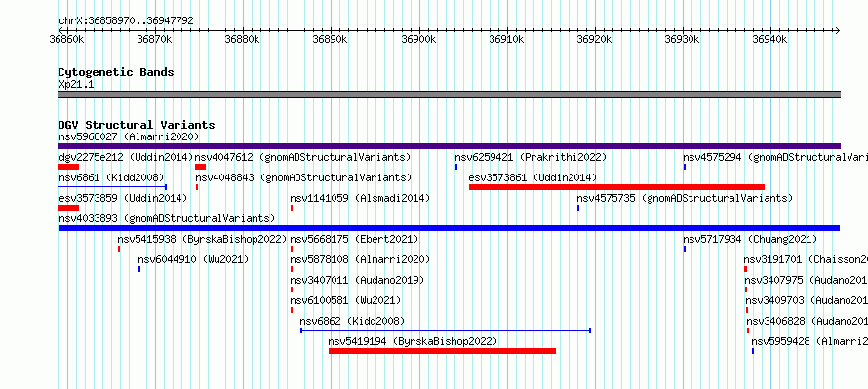Screen dimensions: 868x389
Task: Click the 36930k ruler tick label
Action: pos(682,39)
